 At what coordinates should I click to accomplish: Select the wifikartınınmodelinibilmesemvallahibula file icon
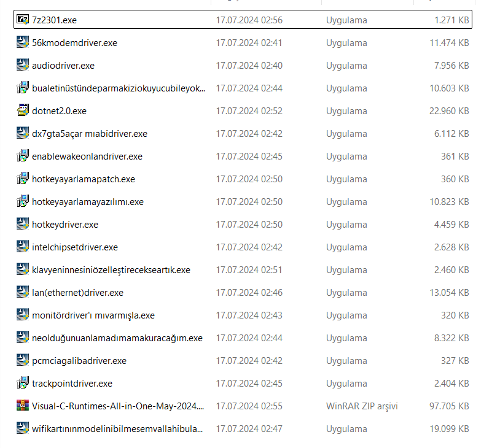pyautogui.click(x=23, y=428)
